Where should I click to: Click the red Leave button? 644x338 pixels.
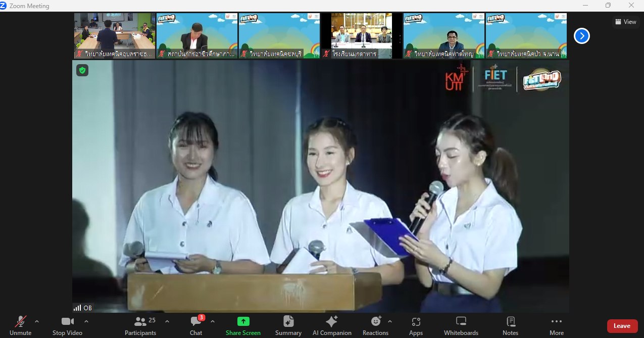[x=622, y=326]
